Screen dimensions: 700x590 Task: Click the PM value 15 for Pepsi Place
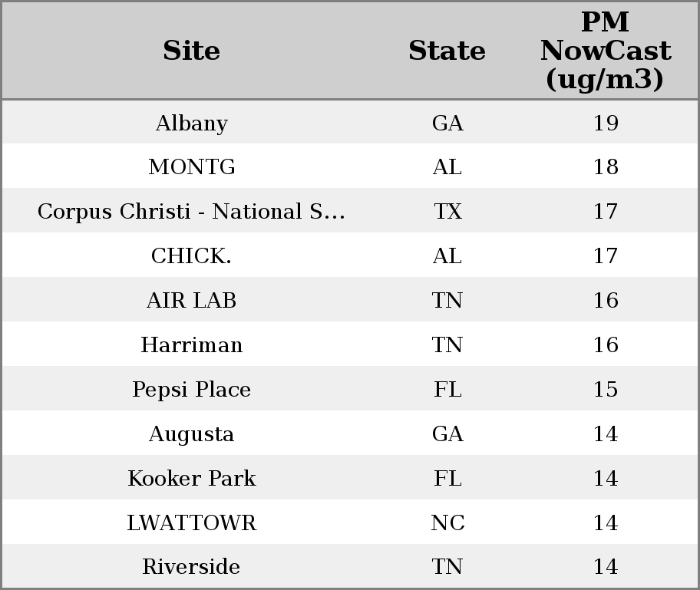pyautogui.click(x=606, y=390)
